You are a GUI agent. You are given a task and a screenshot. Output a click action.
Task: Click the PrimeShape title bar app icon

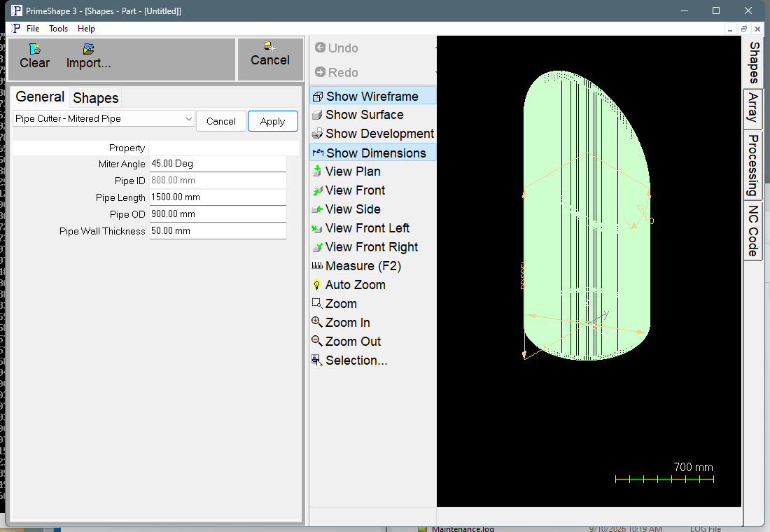click(16, 10)
